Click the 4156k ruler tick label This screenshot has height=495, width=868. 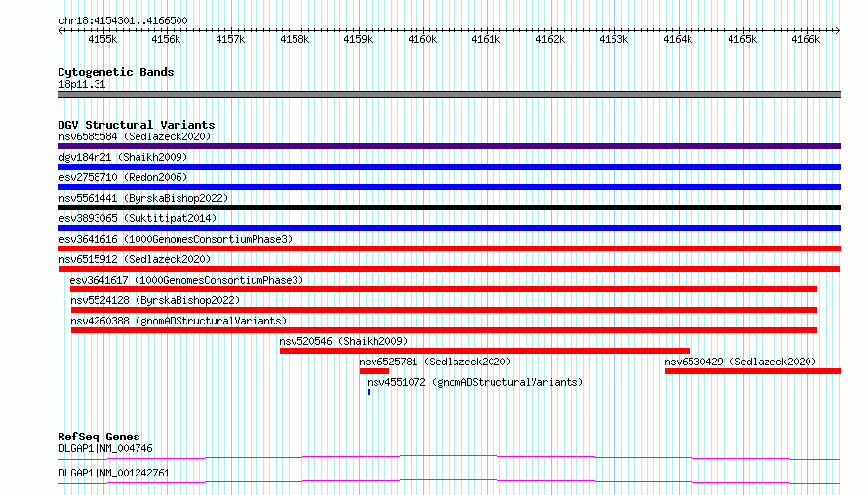(166, 39)
